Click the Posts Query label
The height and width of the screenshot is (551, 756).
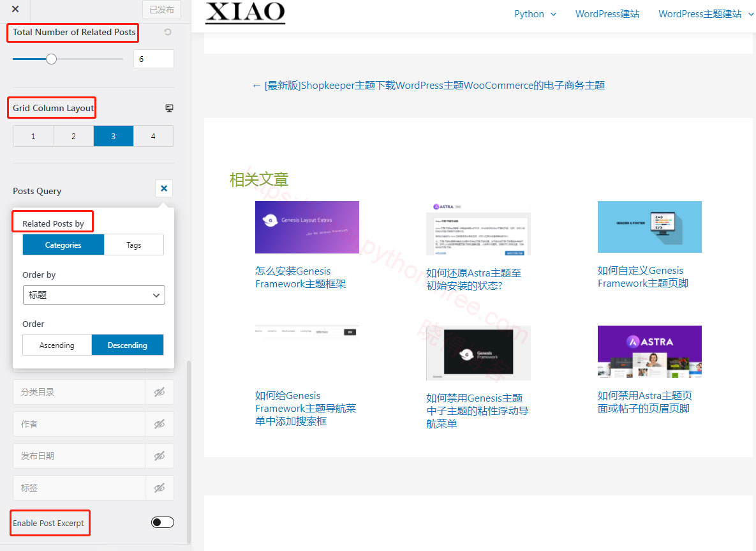[37, 191]
